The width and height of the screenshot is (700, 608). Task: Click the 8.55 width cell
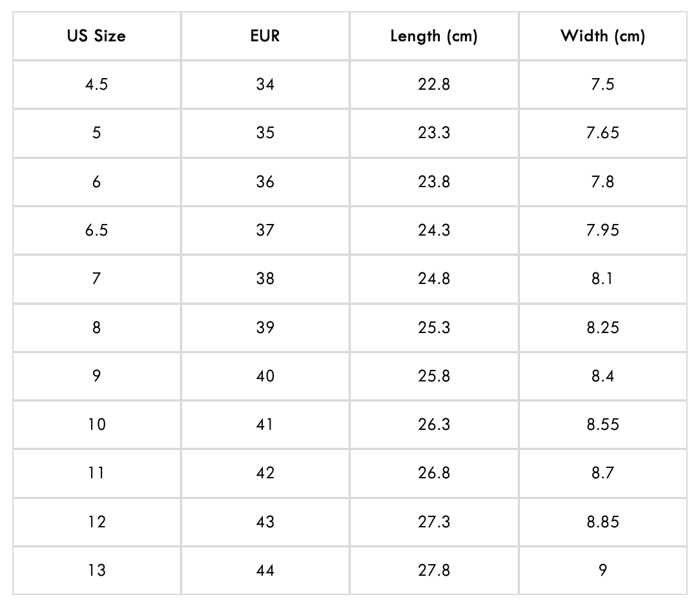(x=602, y=425)
